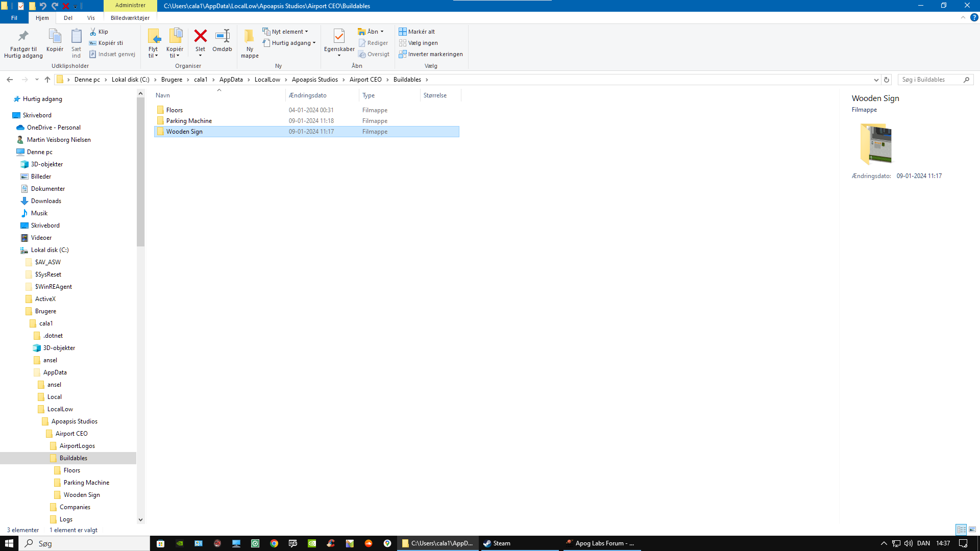The width and height of the screenshot is (980, 551).
Task: Open the Nyt element dropdown
Action: [x=285, y=32]
